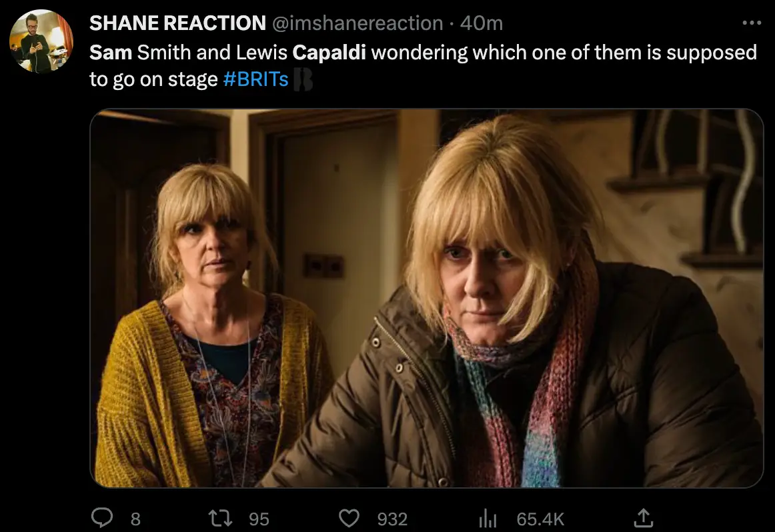Image resolution: width=775 pixels, height=532 pixels.
Task: Open the tweet detail via the 40m timestamp
Action: point(478,22)
